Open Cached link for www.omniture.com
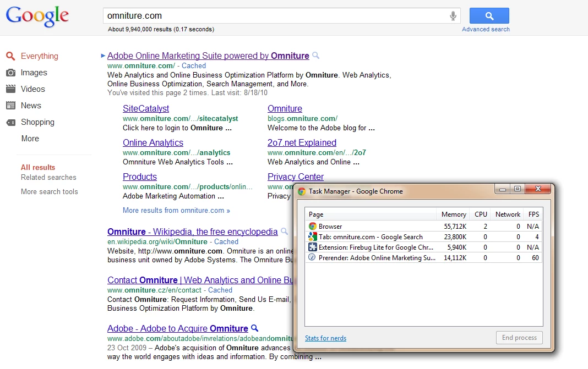This screenshot has height=369, width=588. [x=193, y=65]
